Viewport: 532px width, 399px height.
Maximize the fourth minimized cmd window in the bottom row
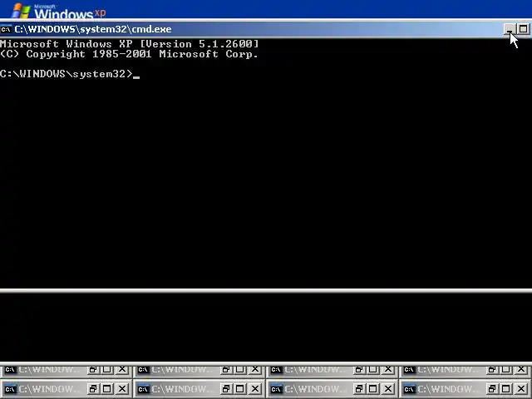506,389
